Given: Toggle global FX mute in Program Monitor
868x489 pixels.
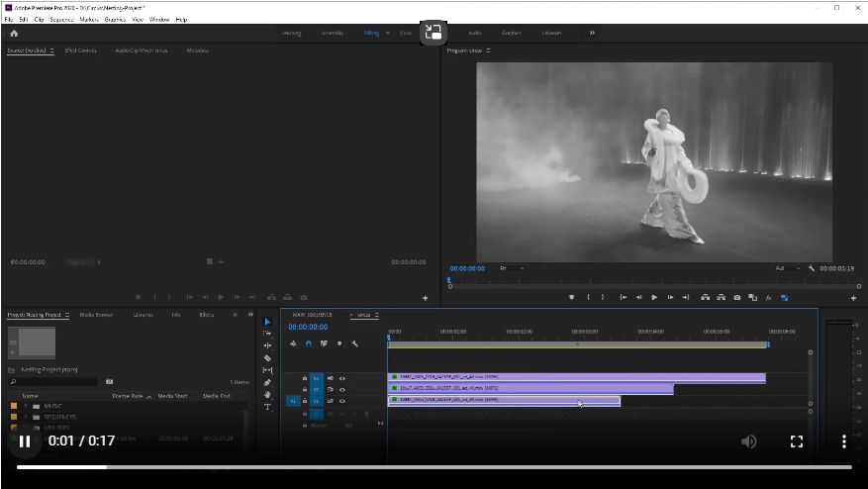Looking at the screenshot, I should point(768,297).
